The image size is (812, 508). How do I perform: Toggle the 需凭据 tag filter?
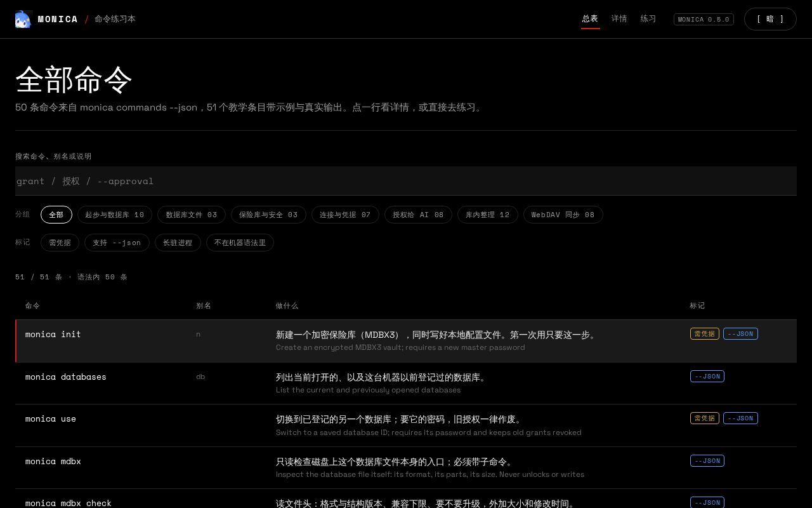(60, 243)
